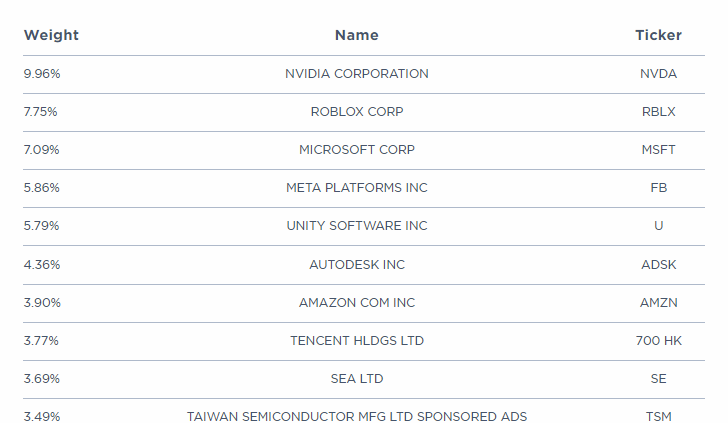Click the NVDA ticker symbol
The height and width of the screenshot is (423, 728).
tap(658, 74)
